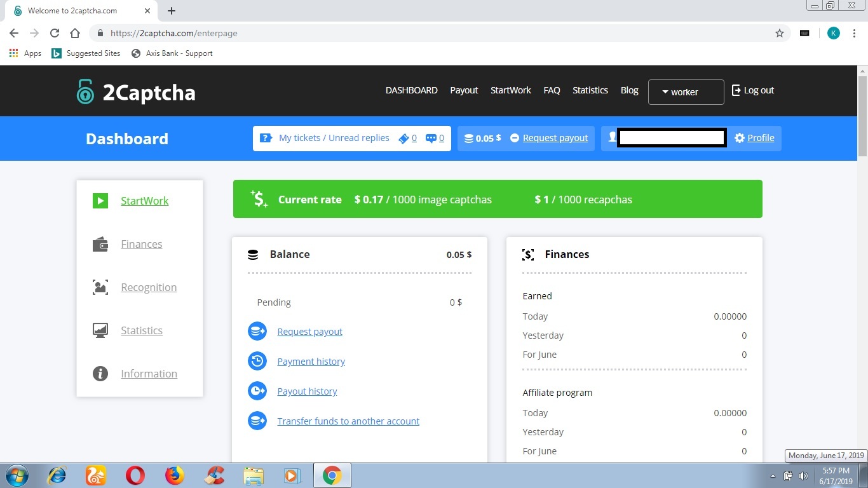Click the Statistics monitor icon in sidebar
Screen dimensions: 868x488
point(100,330)
